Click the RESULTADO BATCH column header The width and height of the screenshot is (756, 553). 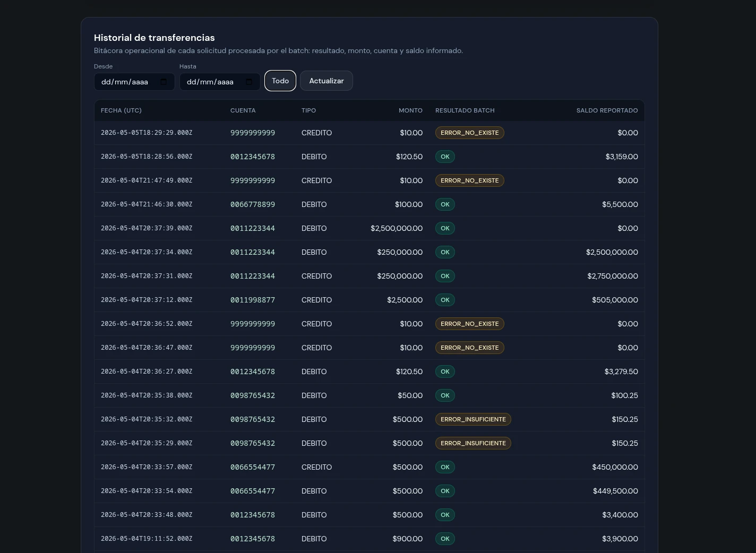[465, 110]
